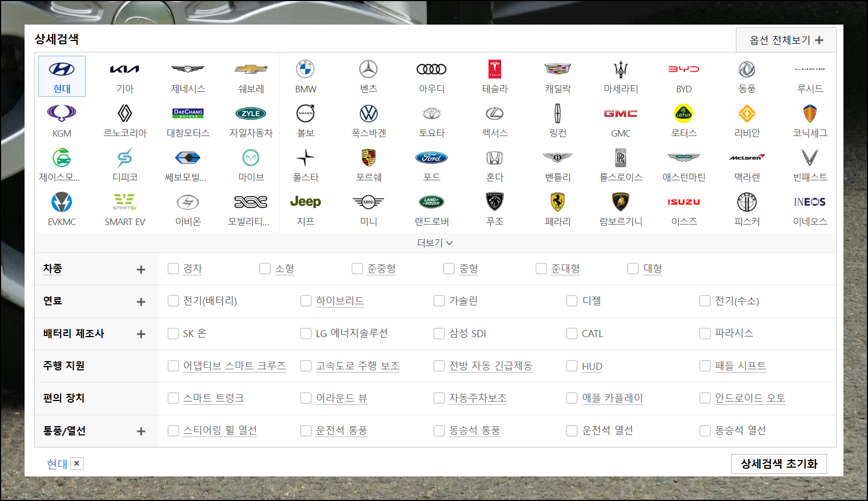Pick the Toyota (토요타) brand logo
Viewport: 868px width, 501px height.
tap(432, 114)
